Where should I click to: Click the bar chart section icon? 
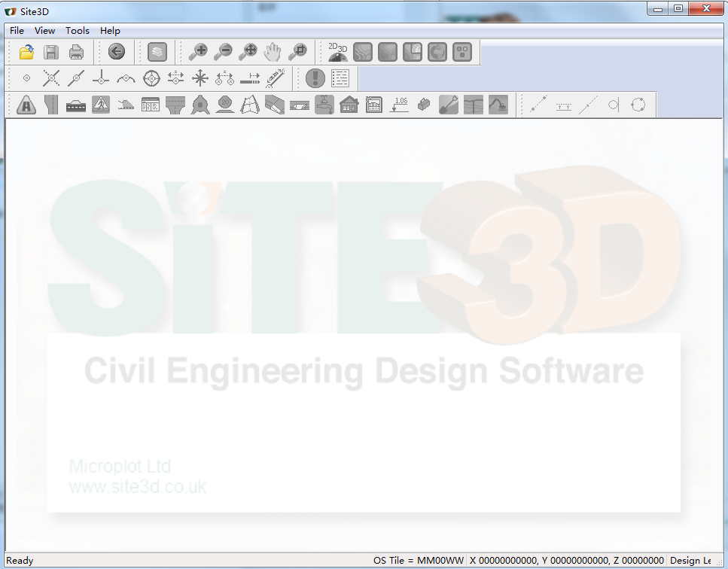pos(374,105)
